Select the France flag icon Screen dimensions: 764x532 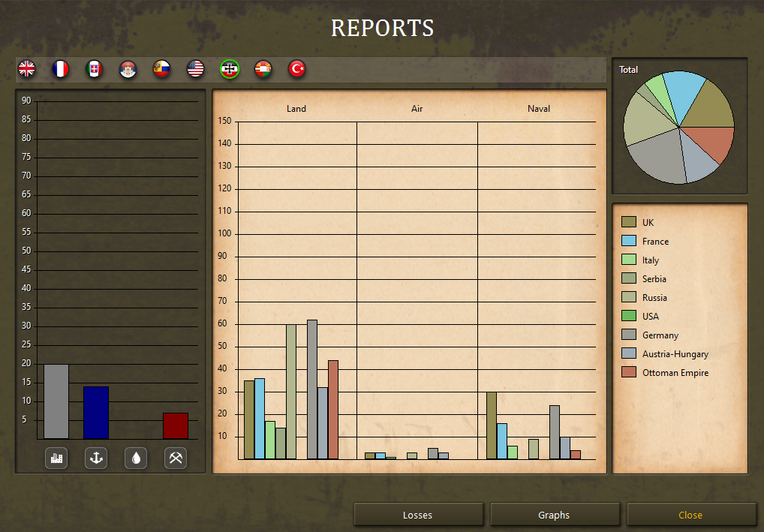(x=61, y=69)
